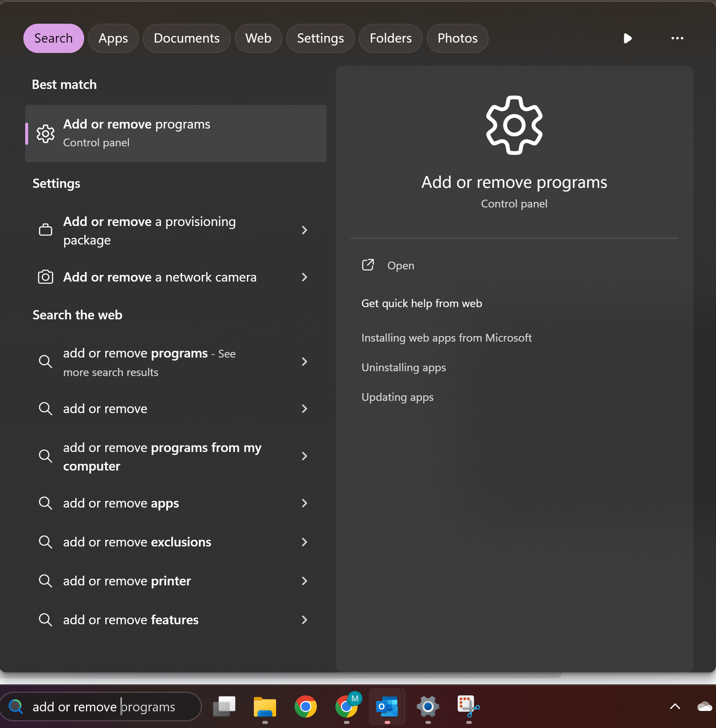
Task: Click the search input field in taskbar
Action: (104, 706)
